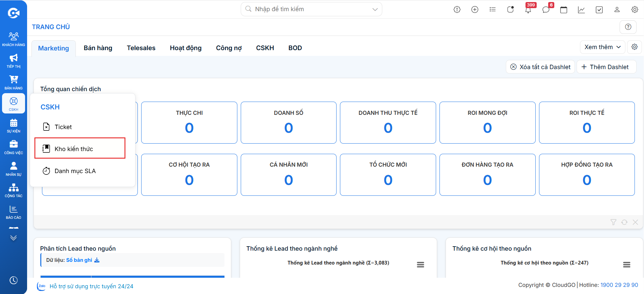Open the calendar icon in top bar
Image resolution: width=644 pixels, height=294 pixels.
[x=564, y=9]
